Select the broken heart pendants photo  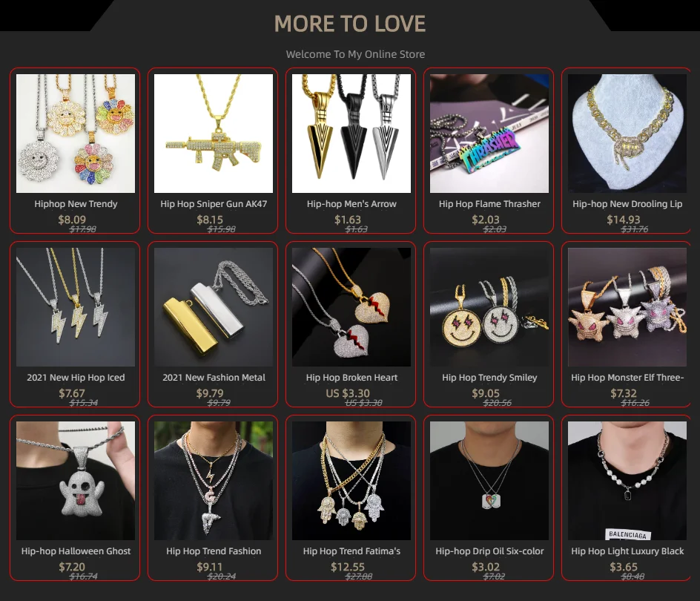point(351,307)
